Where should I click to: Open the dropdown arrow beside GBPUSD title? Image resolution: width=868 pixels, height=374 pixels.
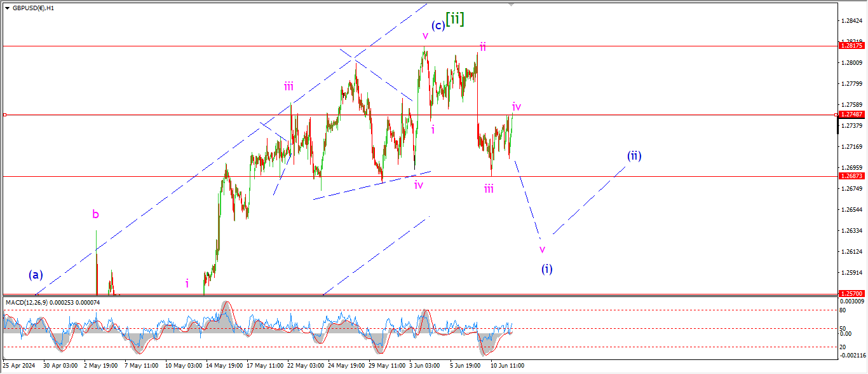point(7,8)
